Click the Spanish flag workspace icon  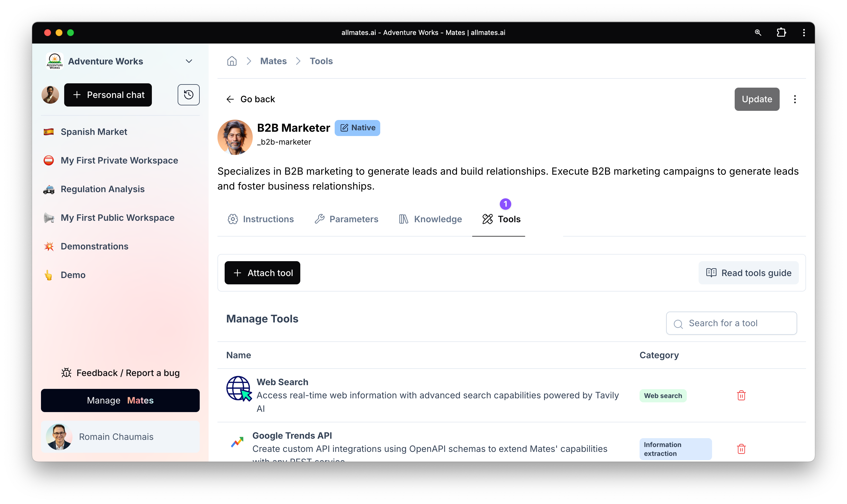tap(49, 132)
